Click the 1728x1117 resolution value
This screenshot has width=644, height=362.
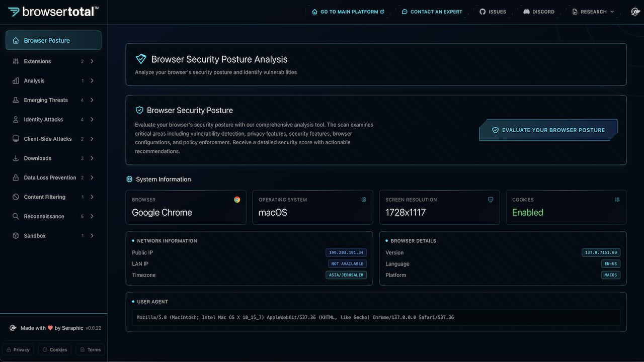pos(406,213)
